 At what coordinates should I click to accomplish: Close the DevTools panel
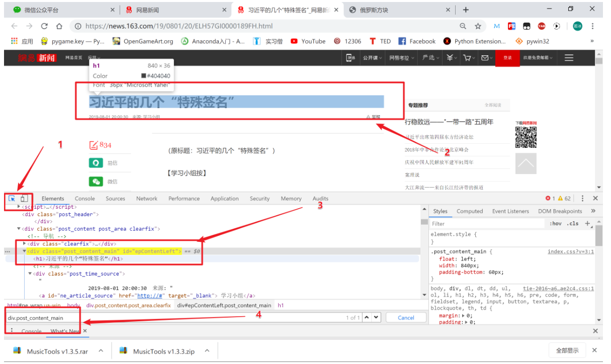[595, 199]
